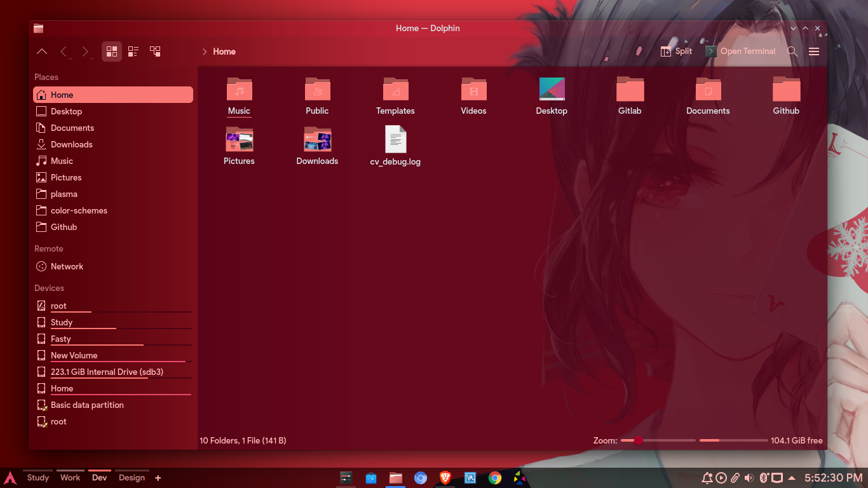
Task: Open Downloads in the Places panel
Action: (113, 144)
